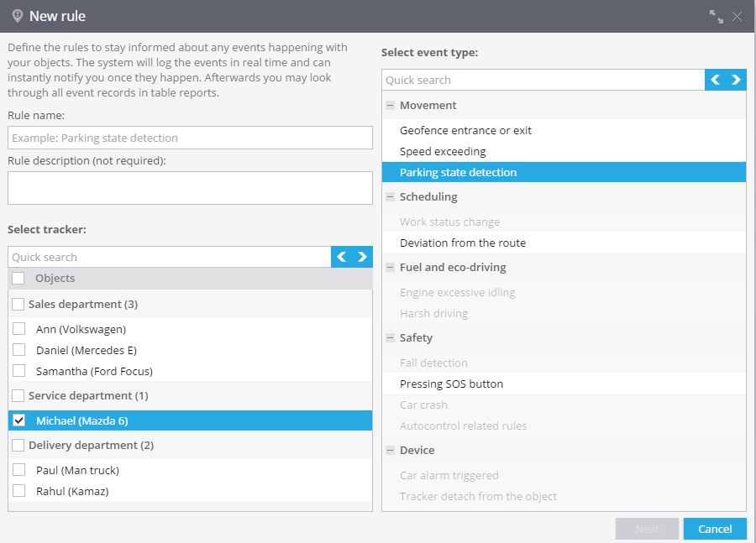This screenshot has height=543, width=756.
Task: Click previous arrow in tracker quick search
Action: click(x=341, y=257)
